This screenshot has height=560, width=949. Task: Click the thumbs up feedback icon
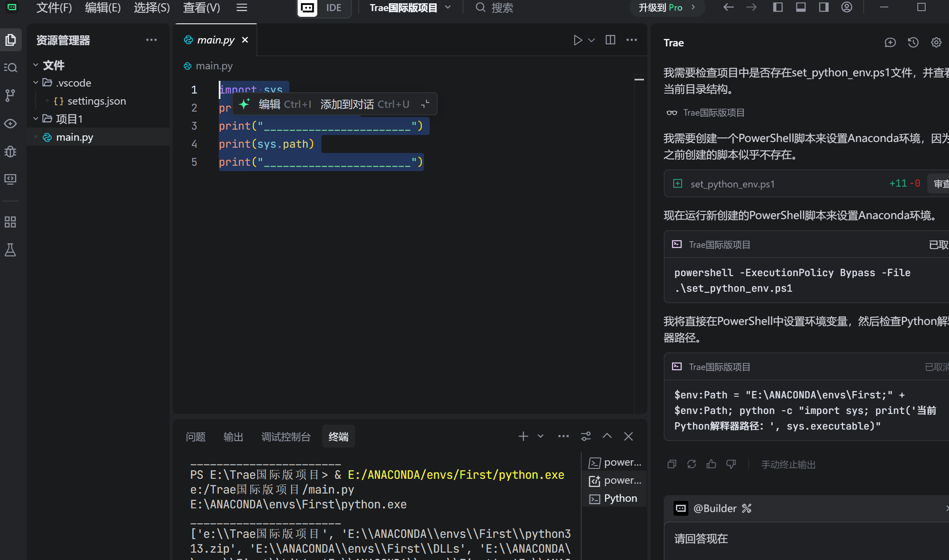(x=711, y=464)
